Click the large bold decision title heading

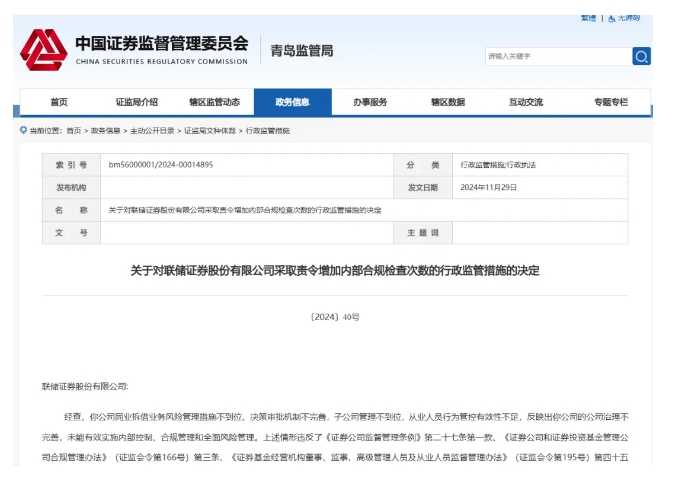[335, 270]
